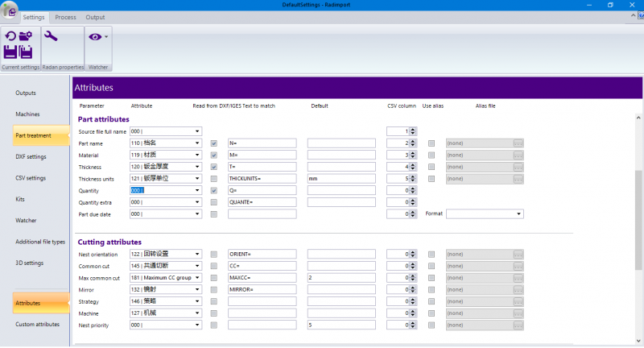
Task: Toggle Read from DXF checkbox for Part name
Action: [x=214, y=143]
